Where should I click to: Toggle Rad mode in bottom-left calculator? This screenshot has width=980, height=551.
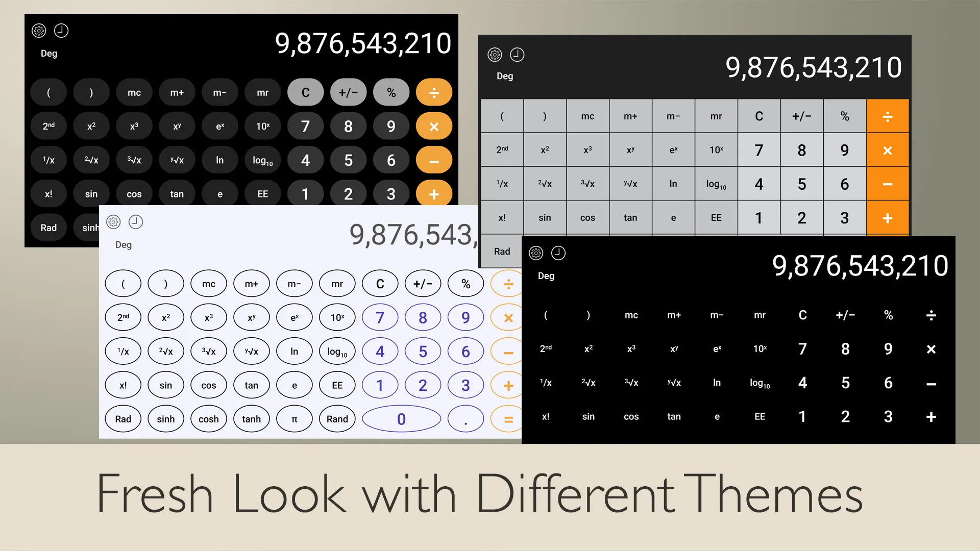coord(122,418)
